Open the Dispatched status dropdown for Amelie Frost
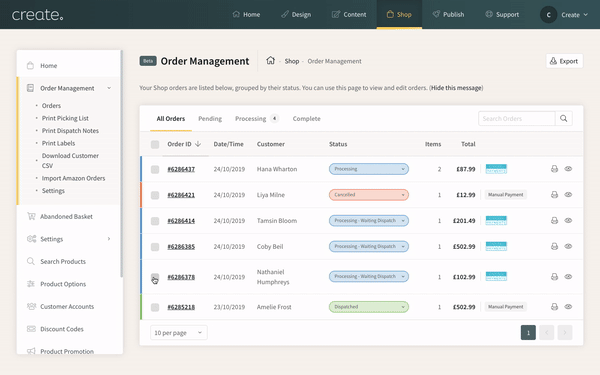Viewport: 600px width, 375px height. click(x=369, y=307)
